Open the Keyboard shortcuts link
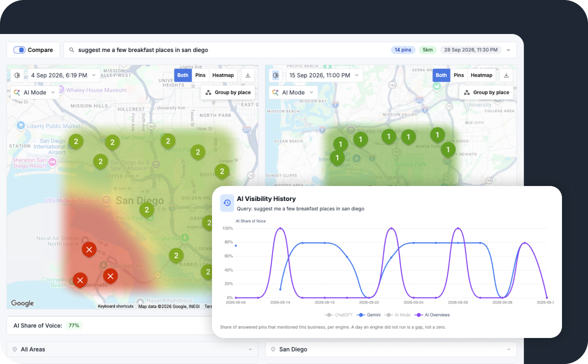 115,306
